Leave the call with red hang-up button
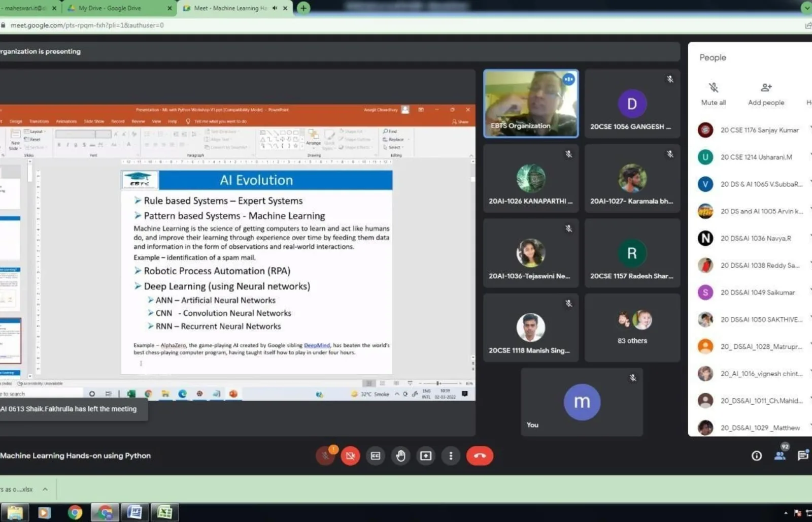This screenshot has width=812, height=522. coord(480,456)
